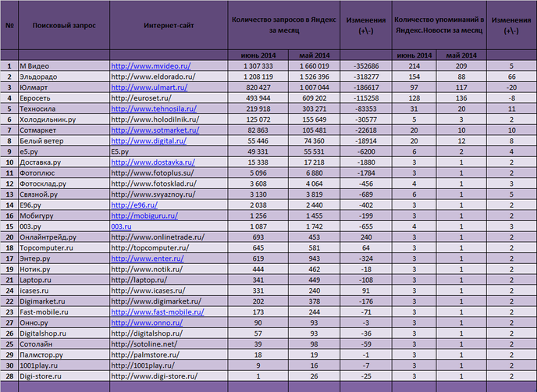Open the ulmart.ru hyperlink
537x392 pixels.
[x=149, y=87]
